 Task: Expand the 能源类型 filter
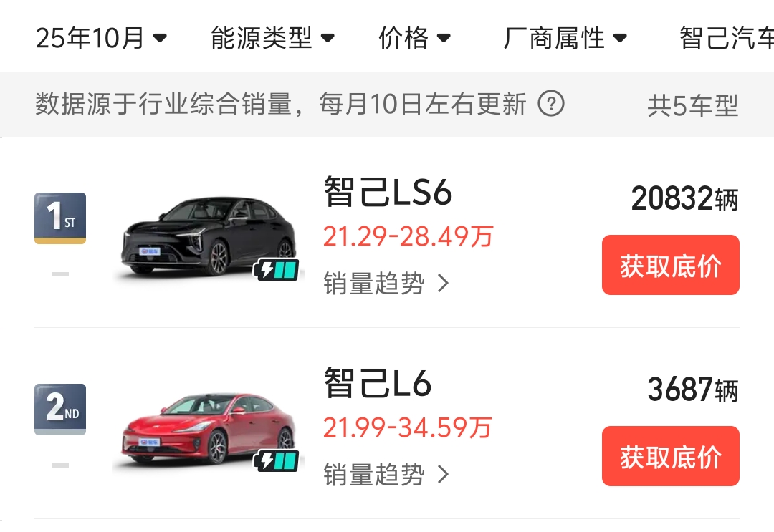pyautogui.click(x=272, y=38)
